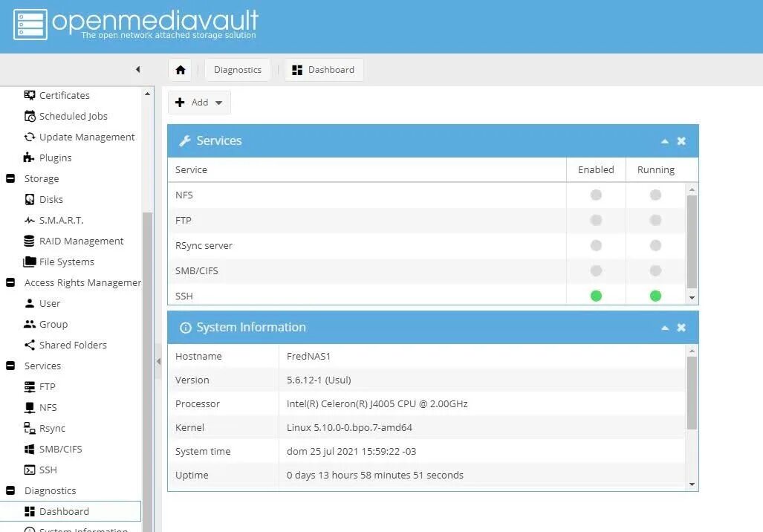Click RSync server Enabled indicator
Viewport: 763px width, 532px height.
(596, 245)
